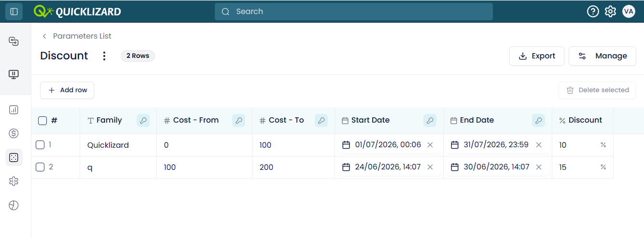Click the Search input field
The image size is (644, 238).
353,12
